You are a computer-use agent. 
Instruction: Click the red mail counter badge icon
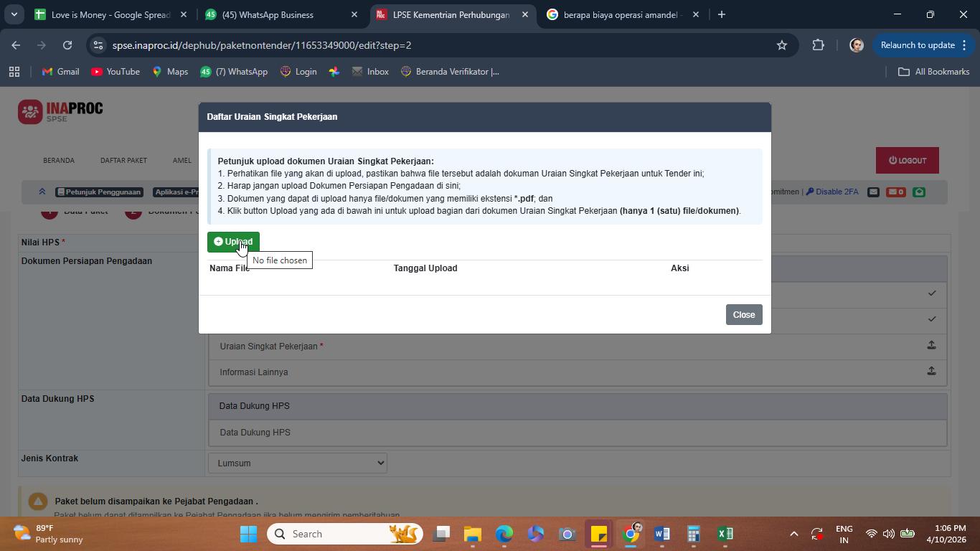pos(895,192)
